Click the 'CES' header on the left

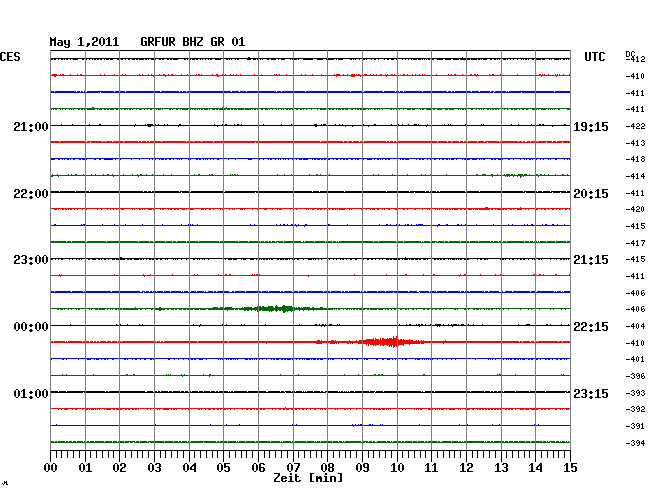tap(10, 57)
